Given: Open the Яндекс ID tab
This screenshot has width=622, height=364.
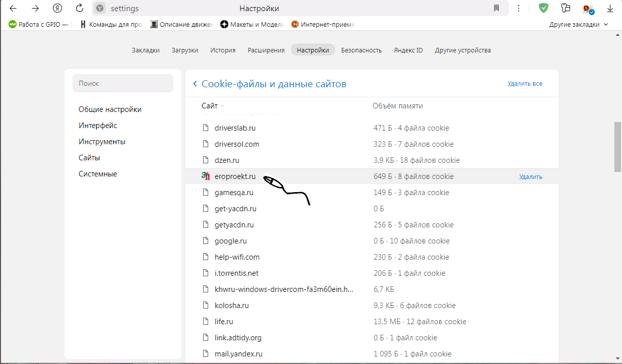Looking at the screenshot, I should 408,50.
